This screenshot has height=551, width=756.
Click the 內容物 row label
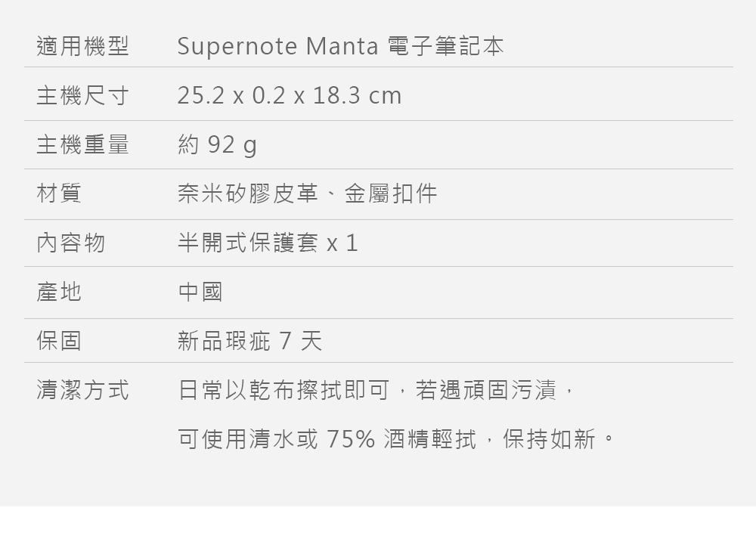[71, 243]
